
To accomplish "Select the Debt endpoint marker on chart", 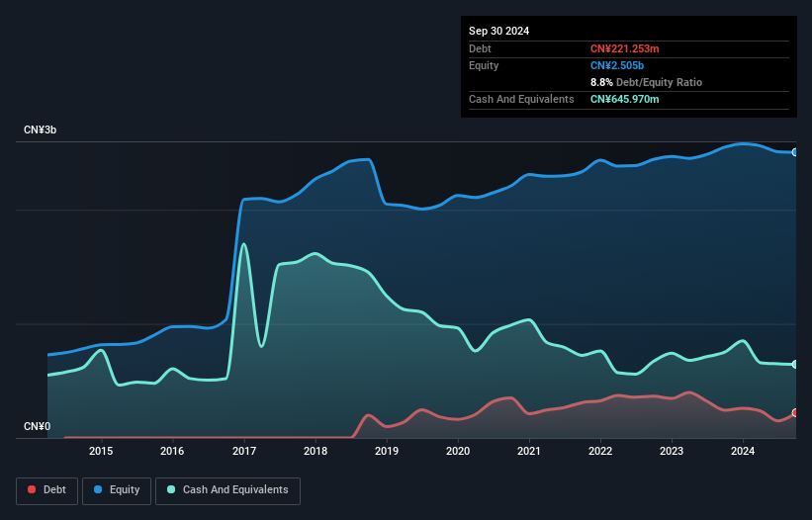I will tap(795, 413).
